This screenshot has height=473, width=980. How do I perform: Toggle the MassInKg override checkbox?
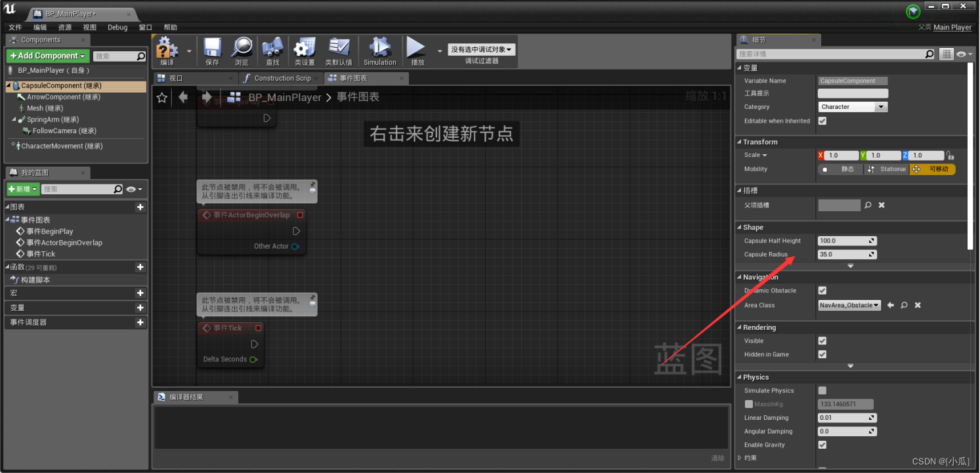749,404
